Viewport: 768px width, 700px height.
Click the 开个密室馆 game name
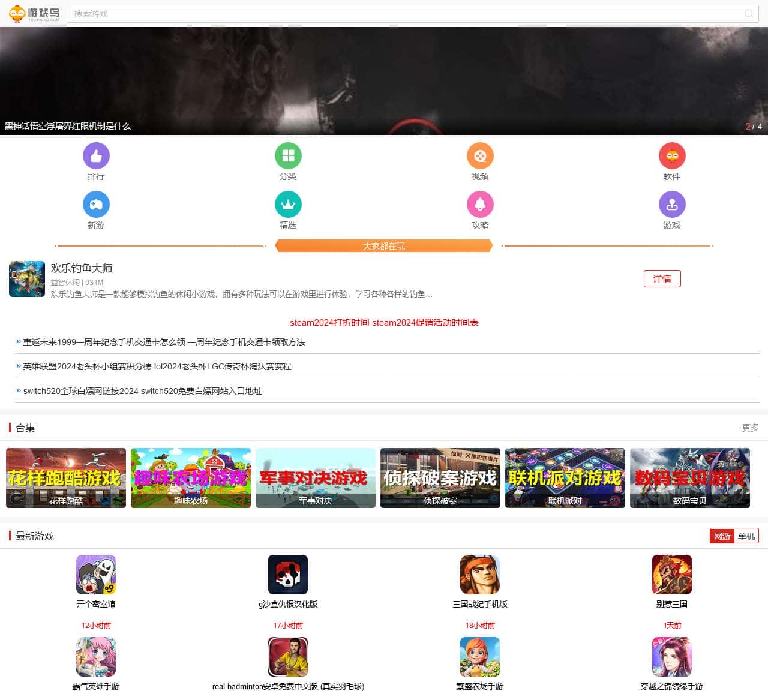pos(96,604)
